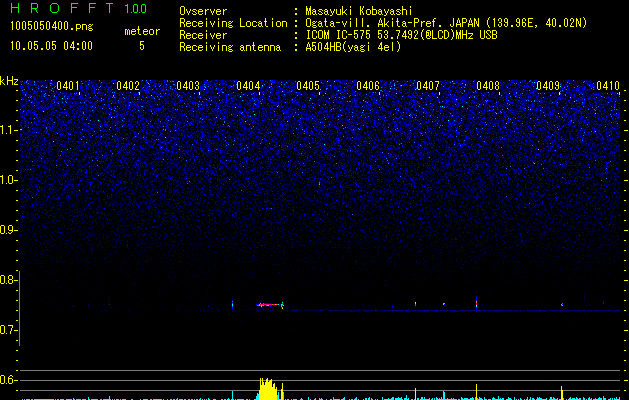Click the 0402 time marker
The image size is (629, 400).
128,86
